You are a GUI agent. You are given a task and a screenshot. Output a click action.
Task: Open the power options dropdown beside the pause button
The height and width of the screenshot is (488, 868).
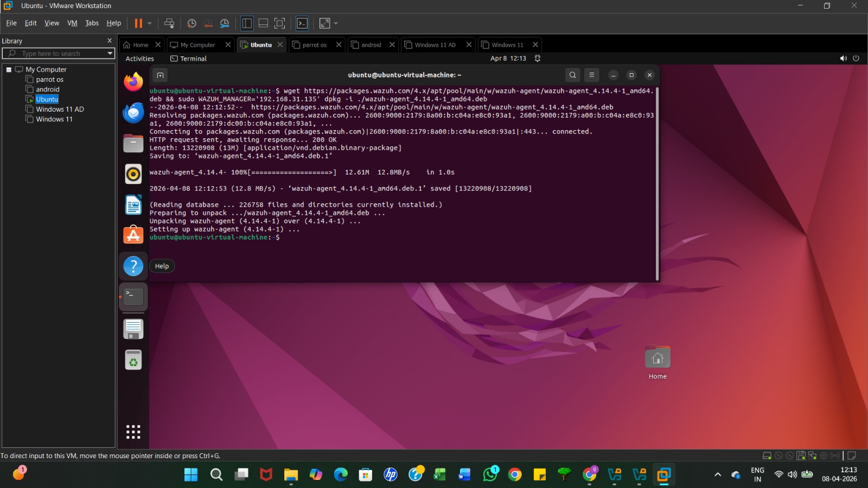(x=150, y=23)
